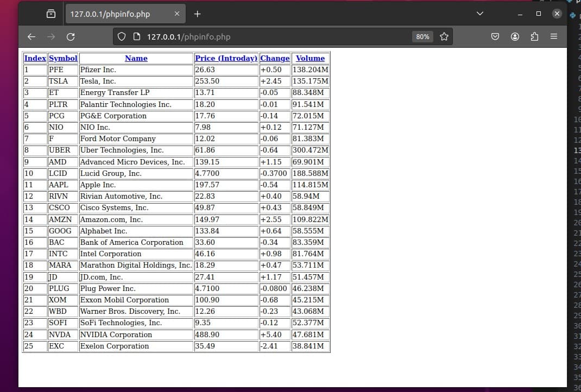
Task: Open the Firefox account menu
Action: [x=515, y=36]
